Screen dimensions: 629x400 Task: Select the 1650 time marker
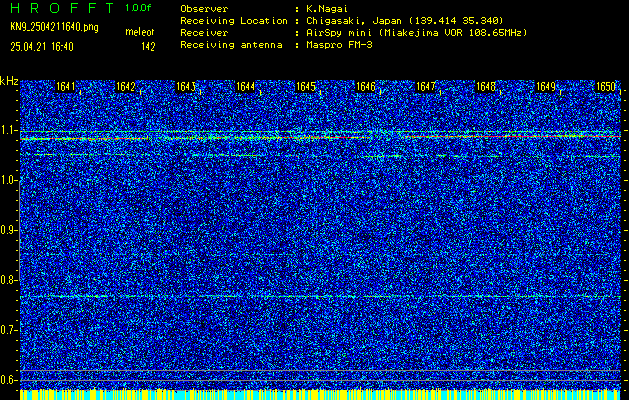pyautogui.click(x=606, y=86)
